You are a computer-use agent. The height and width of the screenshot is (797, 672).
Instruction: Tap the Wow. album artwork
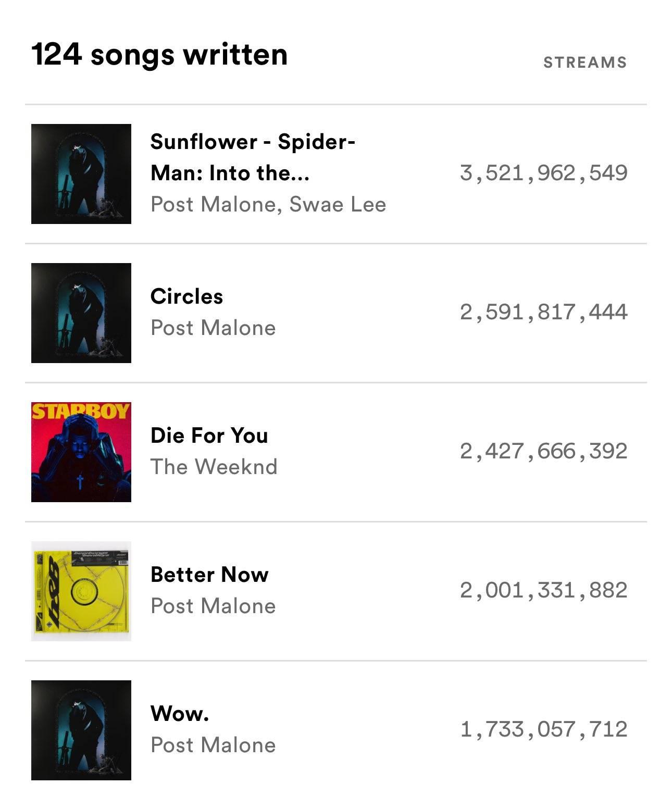[81, 730]
